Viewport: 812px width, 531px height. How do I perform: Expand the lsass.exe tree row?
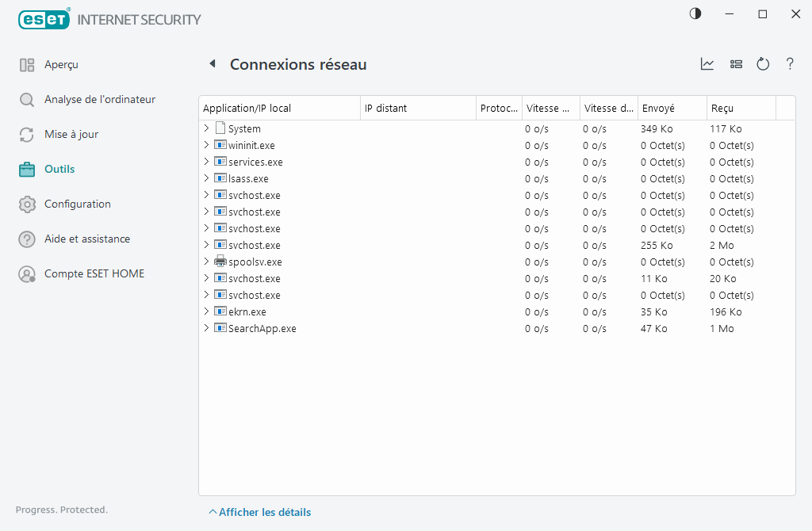(x=207, y=178)
